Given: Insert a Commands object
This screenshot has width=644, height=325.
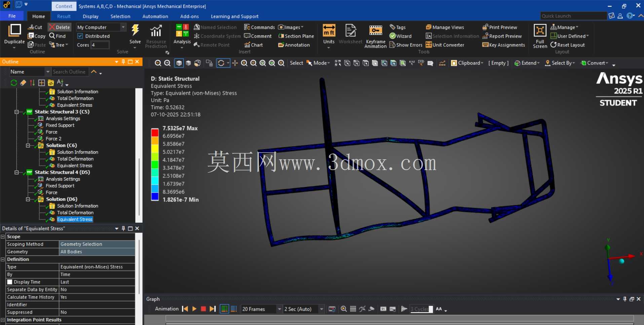Looking at the screenshot, I should pyautogui.click(x=259, y=27).
